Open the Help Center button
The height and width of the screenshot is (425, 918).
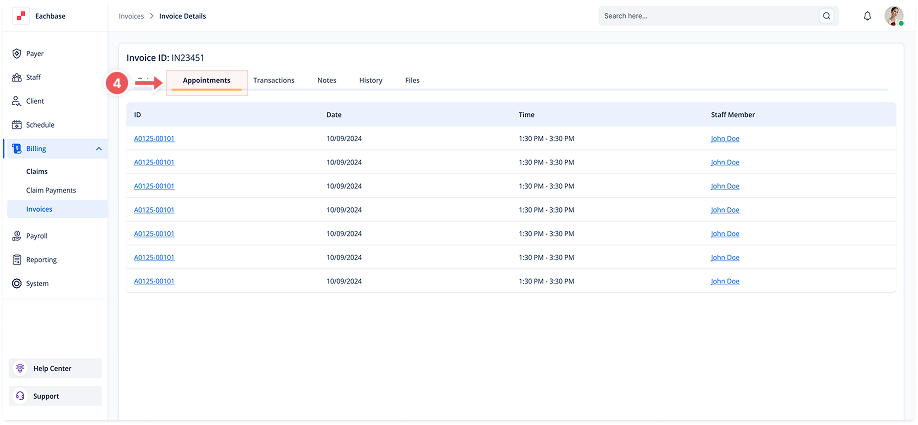pyautogui.click(x=57, y=368)
